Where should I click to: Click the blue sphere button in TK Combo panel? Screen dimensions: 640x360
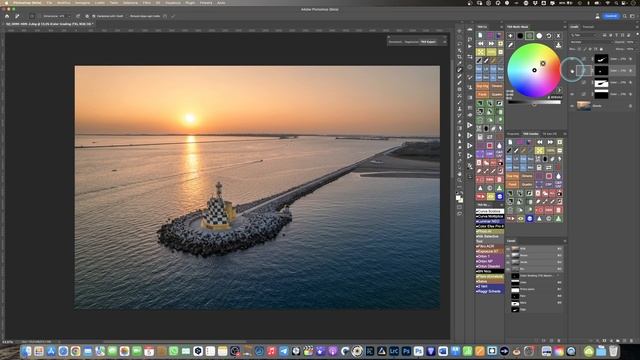tap(530, 218)
